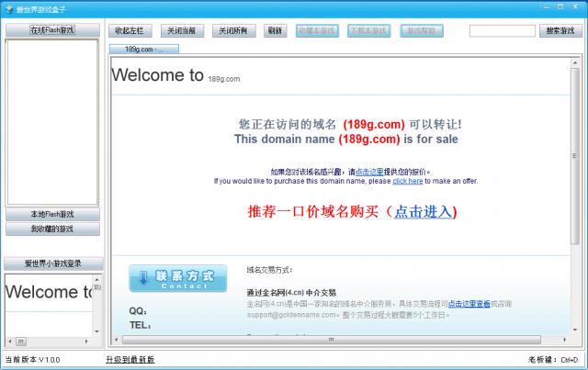The height and width of the screenshot is (370, 588).
Task: Click the 'Welcome to' heading in main page
Action: coord(157,75)
